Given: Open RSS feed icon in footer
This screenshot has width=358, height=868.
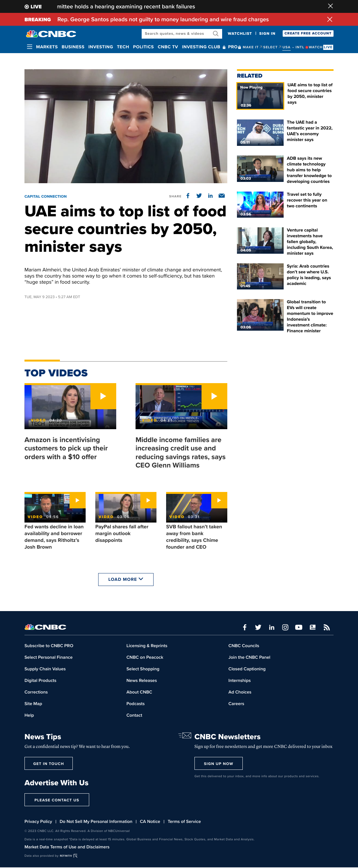Looking at the screenshot, I should click(x=327, y=627).
